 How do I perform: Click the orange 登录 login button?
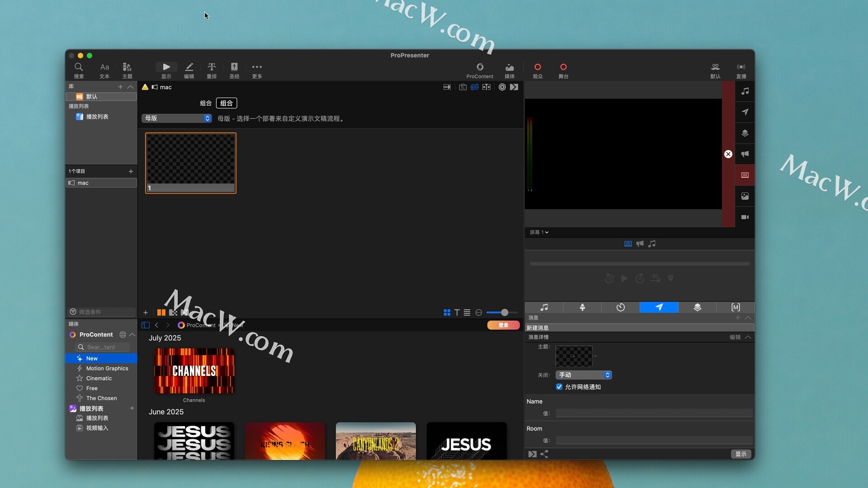(503, 325)
